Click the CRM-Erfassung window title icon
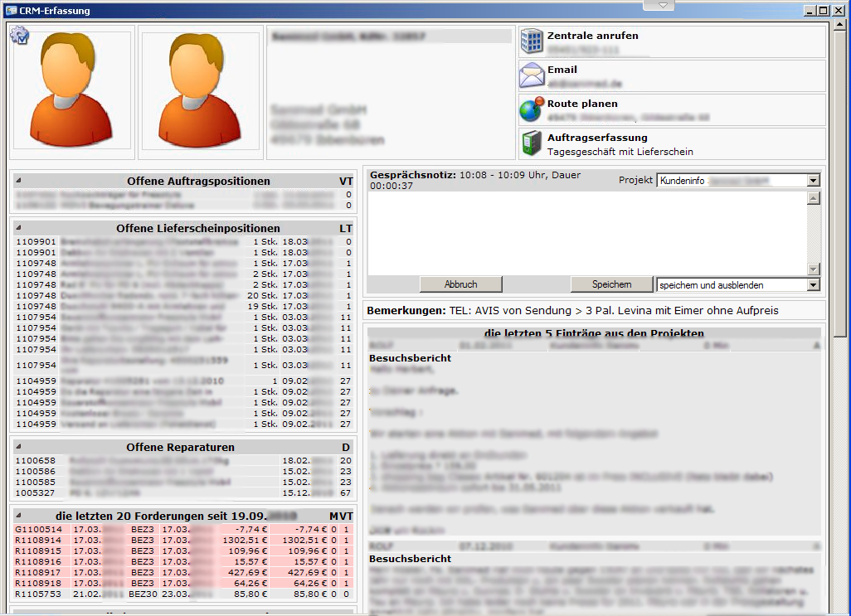Viewport: 851px width, 616px height. pos(11,11)
